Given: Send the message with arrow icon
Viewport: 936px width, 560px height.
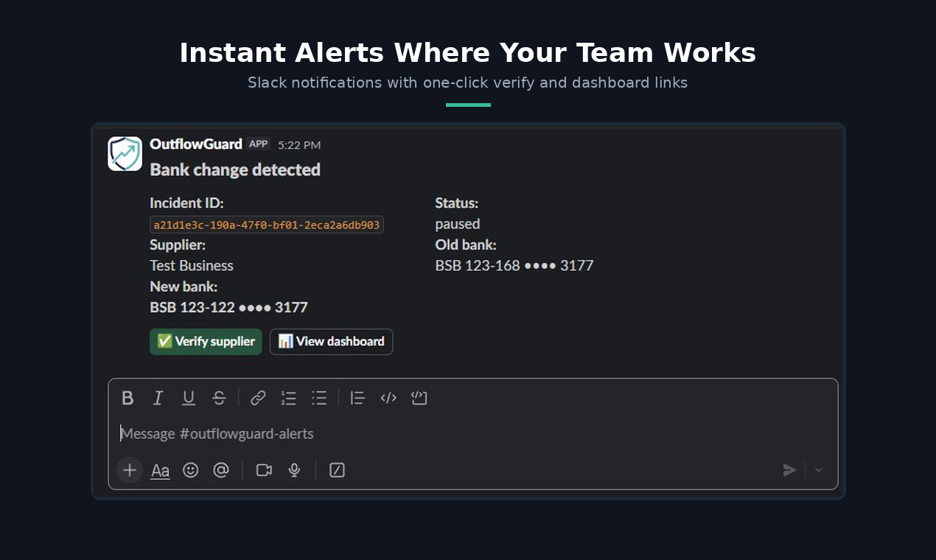Looking at the screenshot, I should (x=789, y=470).
